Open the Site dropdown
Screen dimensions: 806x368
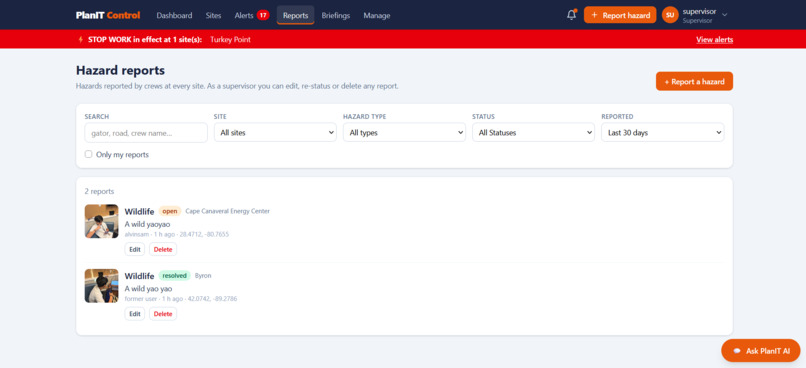point(275,133)
